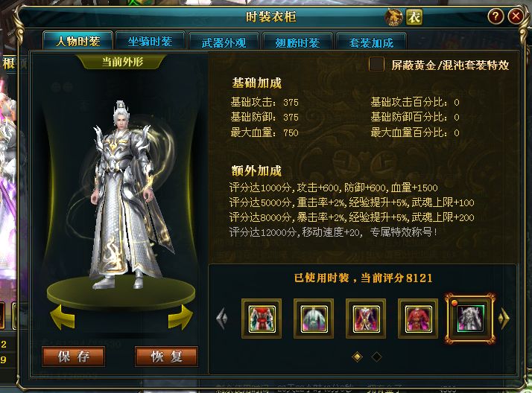
Task: Go to the first costume page dot
Action: (357, 357)
